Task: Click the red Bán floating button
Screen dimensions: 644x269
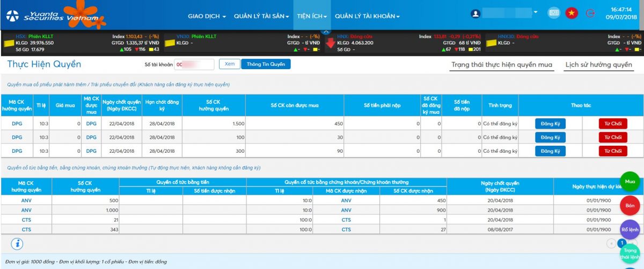Action: (x=630, y=205)
